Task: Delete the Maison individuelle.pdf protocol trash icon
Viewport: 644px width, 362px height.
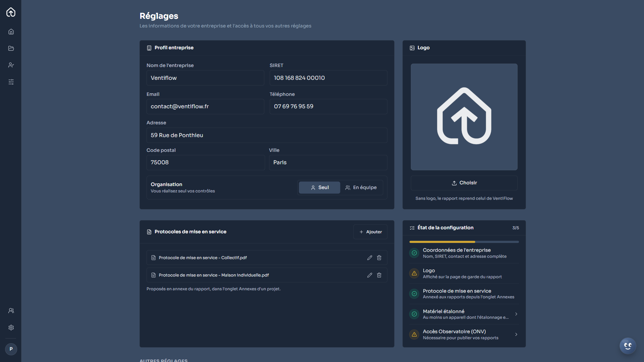Action: point(379,275)
